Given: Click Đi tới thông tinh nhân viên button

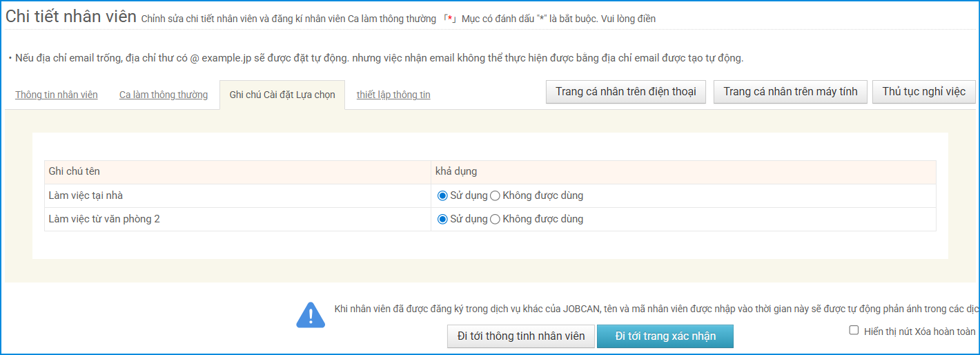Looking at the screenshot, I should (x=521, y=336).
